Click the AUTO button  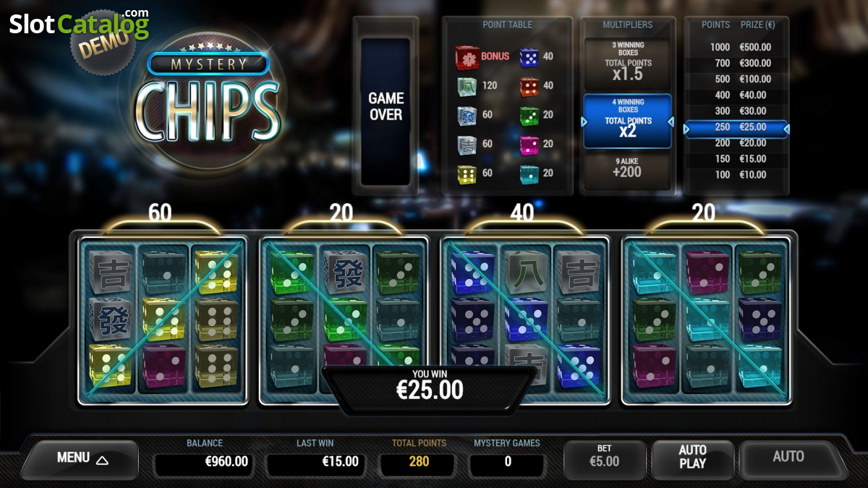pyautogui.click(x=788, y=456)
